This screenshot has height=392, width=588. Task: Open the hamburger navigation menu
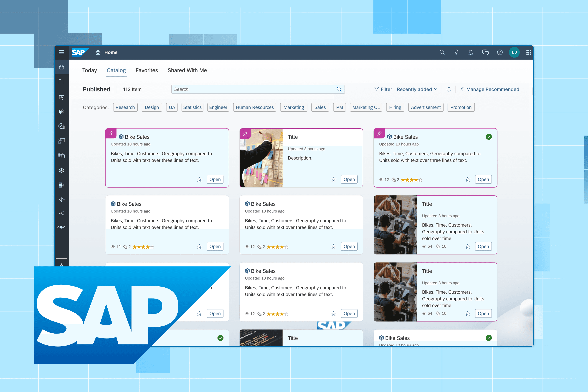61,52
